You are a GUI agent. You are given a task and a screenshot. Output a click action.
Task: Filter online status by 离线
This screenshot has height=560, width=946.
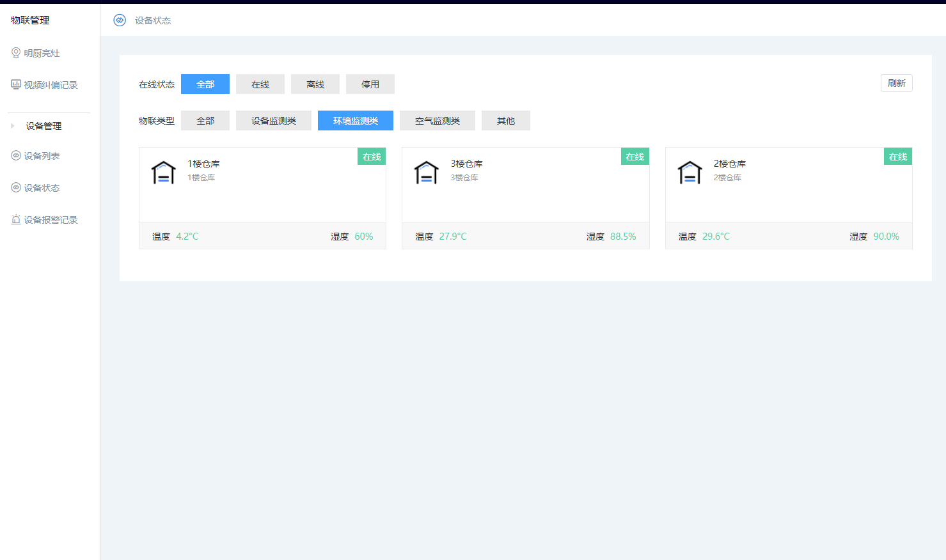[x=315, y=84]
